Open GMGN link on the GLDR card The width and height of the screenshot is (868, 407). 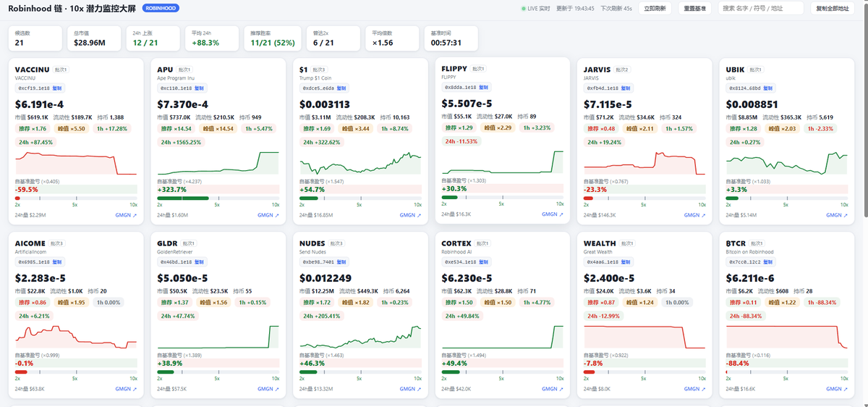tap(268, 389)
